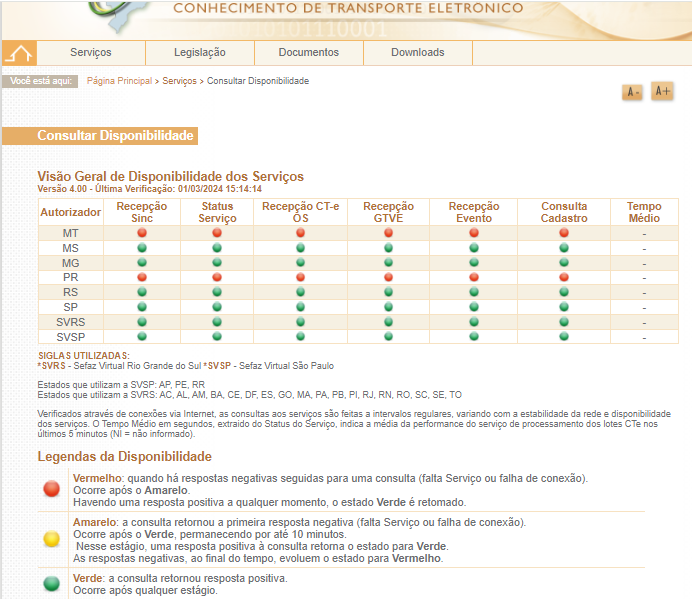Select the Recepção Sinc column header
Viewport: 692px width, 599px height.
pos(142,212)
